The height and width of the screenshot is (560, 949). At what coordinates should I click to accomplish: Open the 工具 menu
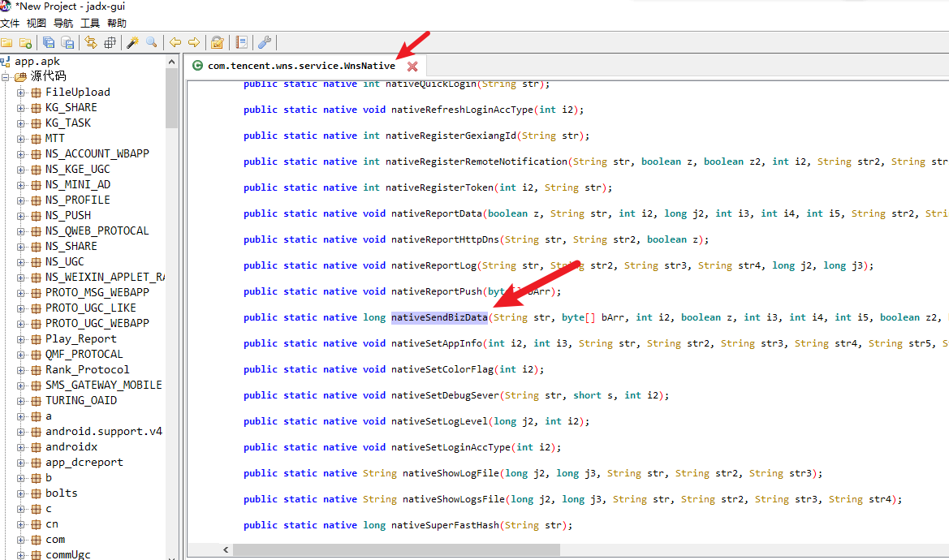click(x=90, y=23)
